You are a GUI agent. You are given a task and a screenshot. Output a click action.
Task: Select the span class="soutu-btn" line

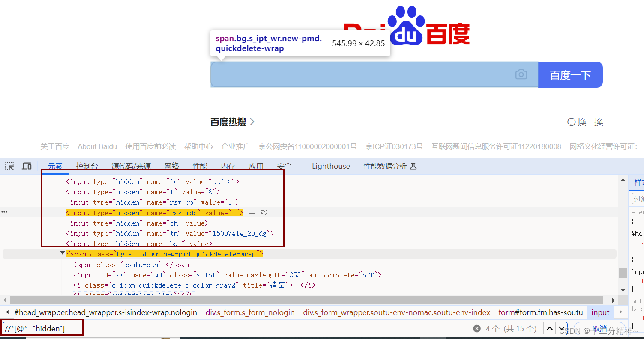(x=132, y=265)
